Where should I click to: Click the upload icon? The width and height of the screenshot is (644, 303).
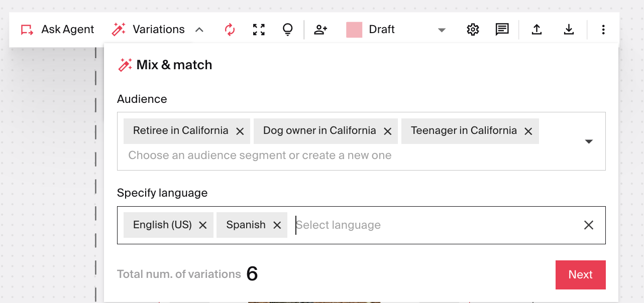click(x=536, y=29)
